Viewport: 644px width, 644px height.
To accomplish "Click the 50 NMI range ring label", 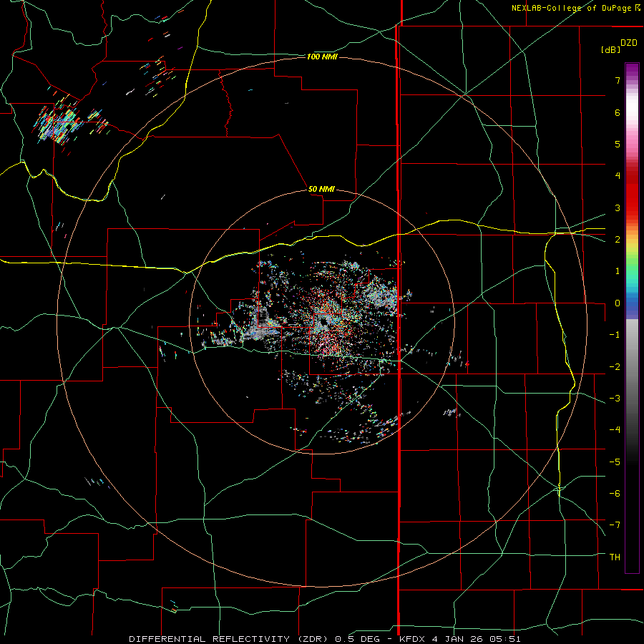I will click(x=321, y=189).
